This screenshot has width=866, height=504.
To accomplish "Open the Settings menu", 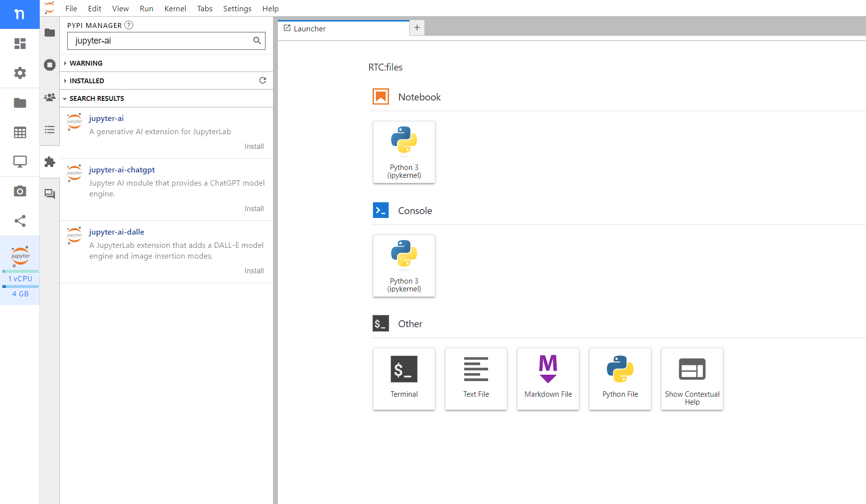I will (237, 8).
